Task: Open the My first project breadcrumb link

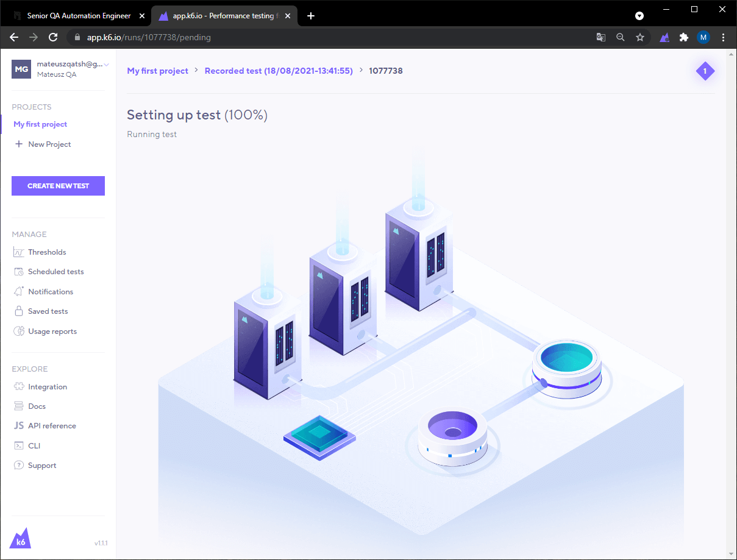Action: [x=158, y=71]
